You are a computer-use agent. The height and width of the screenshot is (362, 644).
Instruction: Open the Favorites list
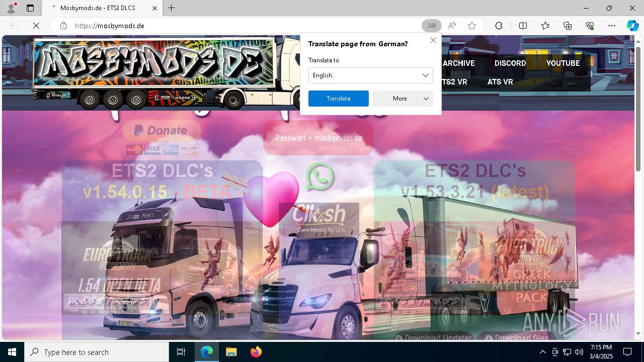coord(545,26)
